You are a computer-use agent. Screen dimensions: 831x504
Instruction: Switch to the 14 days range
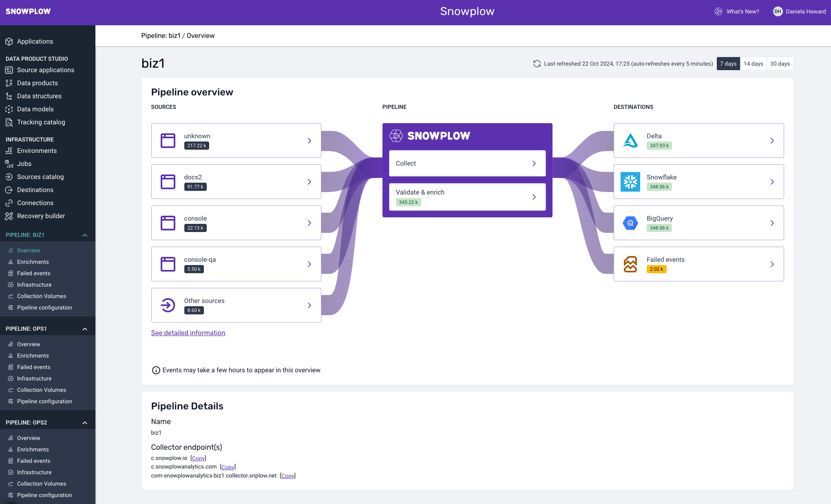[x=753, y=64]
